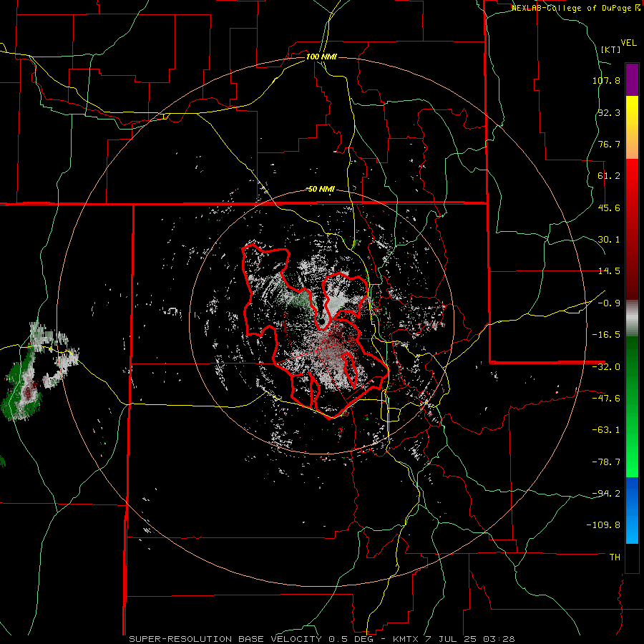This screenshot has height=644, width=644.
Task: Click the -0.9 velocity scale value
Action: 609,303
